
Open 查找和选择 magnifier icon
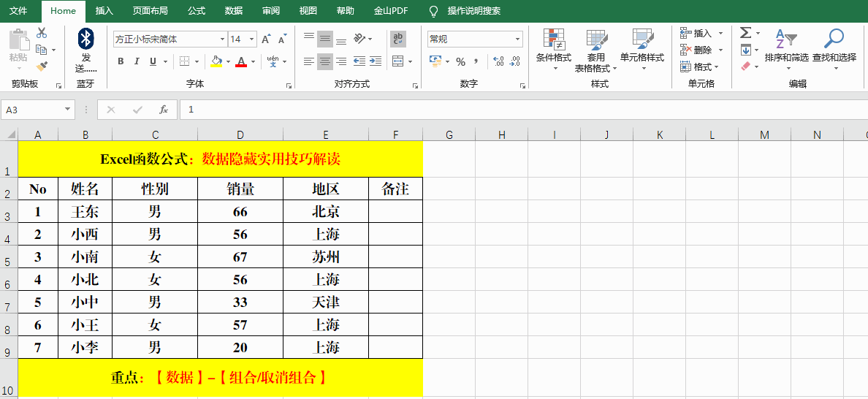[834, 39]
